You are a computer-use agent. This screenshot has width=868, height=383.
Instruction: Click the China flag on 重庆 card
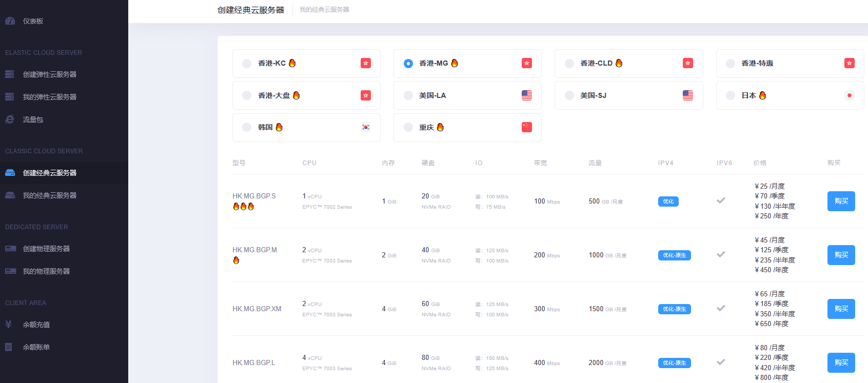[x=527, y=127]
